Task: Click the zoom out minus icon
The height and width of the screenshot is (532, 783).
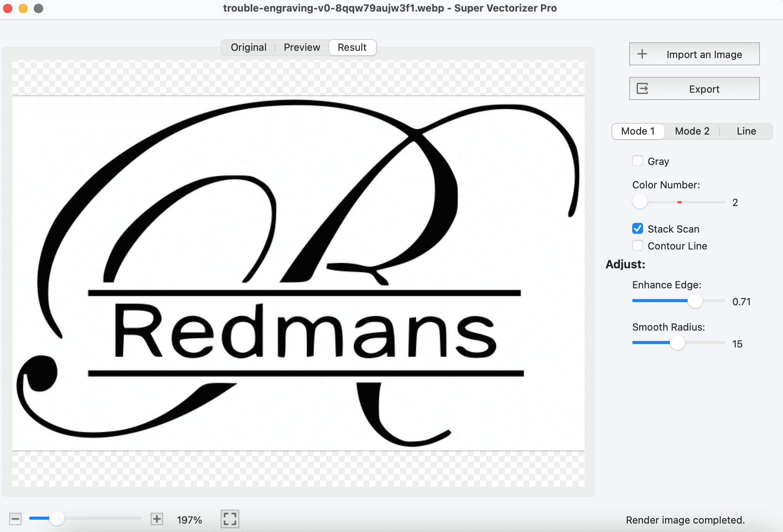Action: [x=15, y=519]
